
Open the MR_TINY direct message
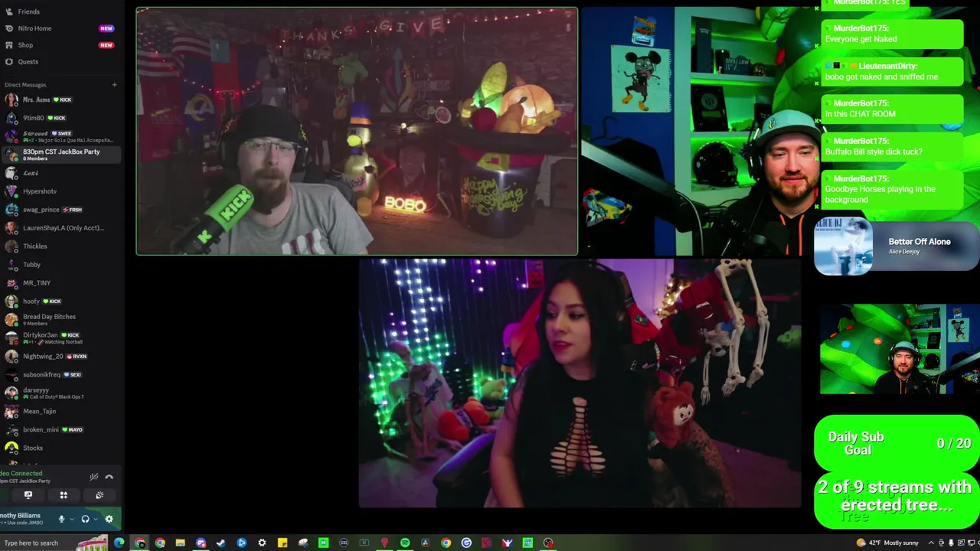60,283
